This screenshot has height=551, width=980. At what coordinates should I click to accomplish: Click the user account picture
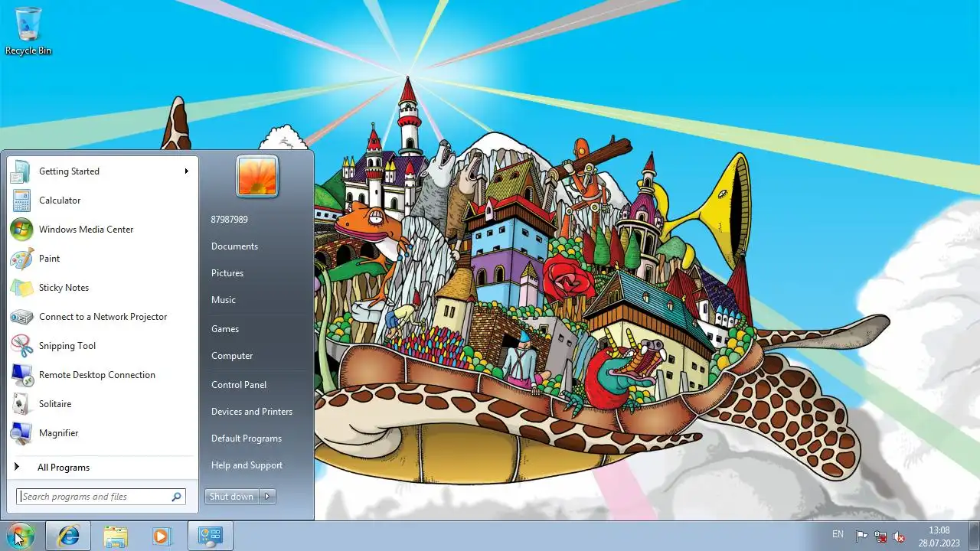tap(257, 176)
